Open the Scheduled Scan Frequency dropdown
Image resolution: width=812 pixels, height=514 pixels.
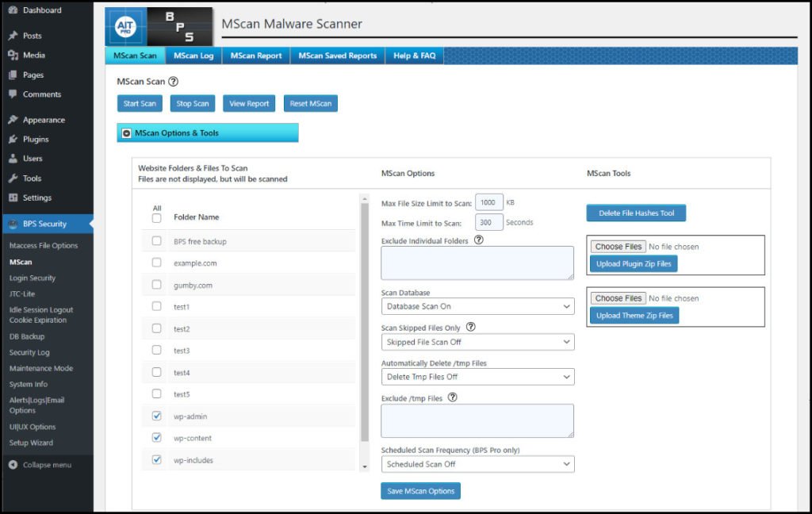[x=477, y=464]
